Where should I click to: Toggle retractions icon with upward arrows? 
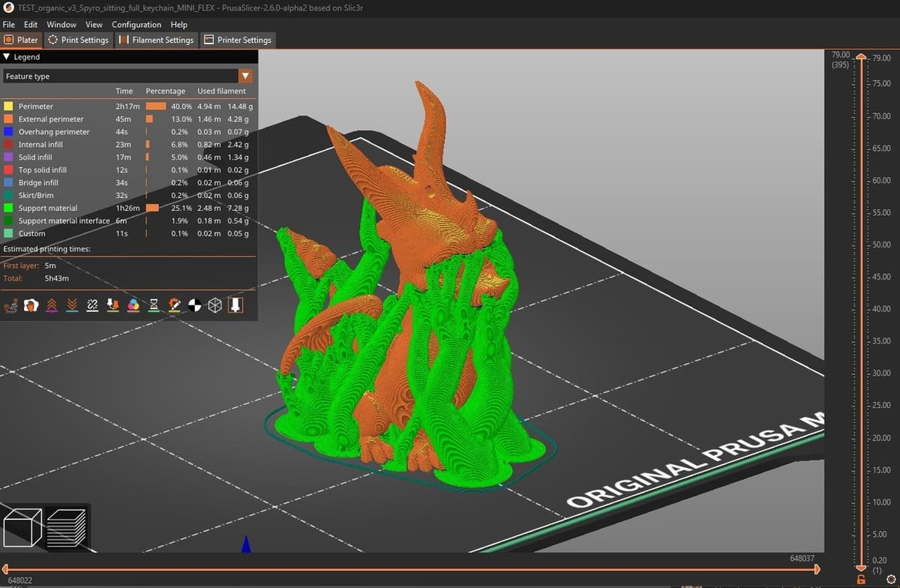click(52, 304)
